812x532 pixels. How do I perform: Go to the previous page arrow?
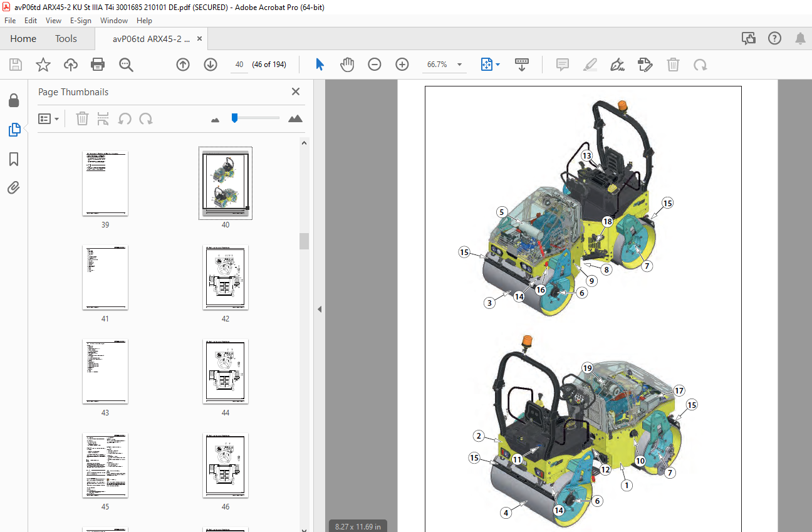click(x=183, y=65)
